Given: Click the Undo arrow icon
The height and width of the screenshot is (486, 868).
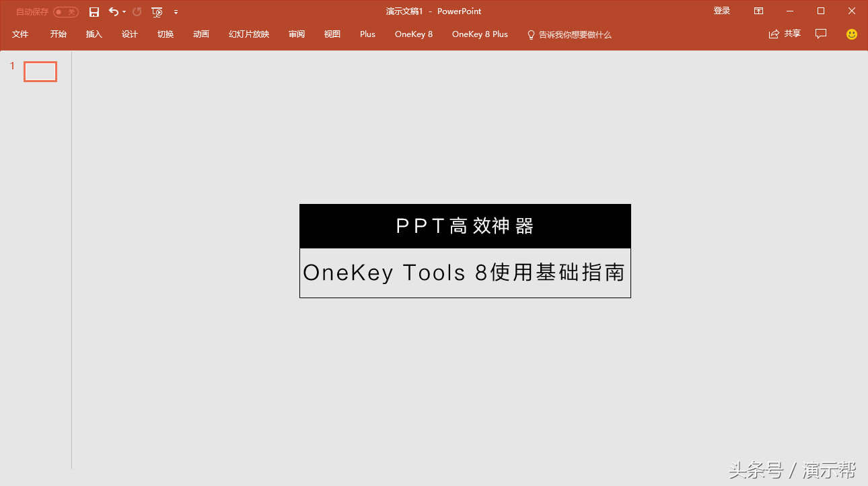Looking at the screenshot, I should pos(114,11).
